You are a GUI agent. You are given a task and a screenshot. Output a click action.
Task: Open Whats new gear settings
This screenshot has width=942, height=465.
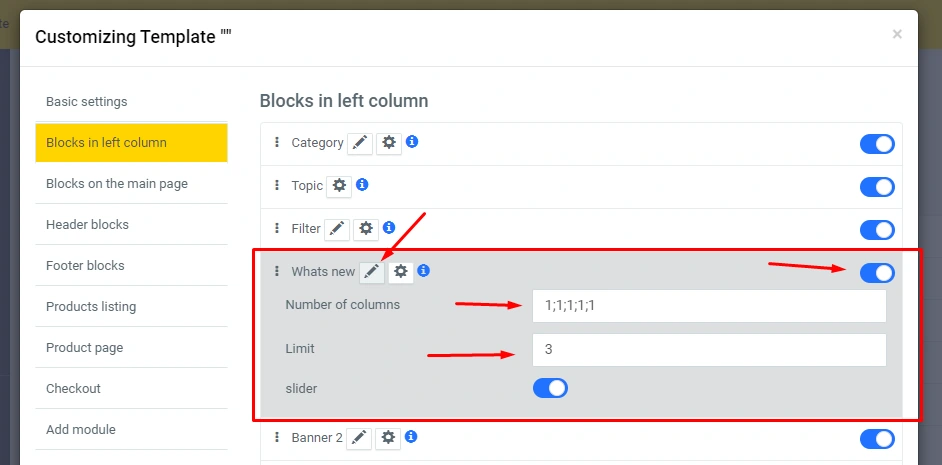coord(401,271)
